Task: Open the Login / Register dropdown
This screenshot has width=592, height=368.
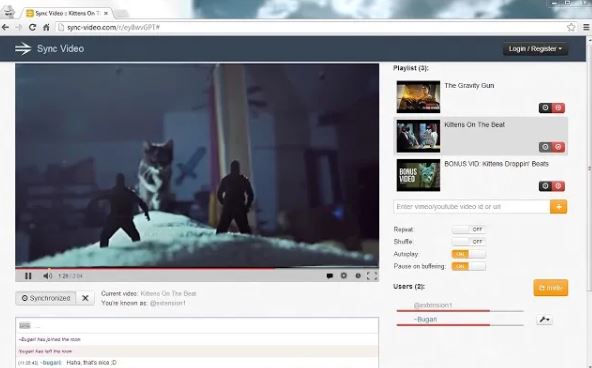Action: coord(535,49)
